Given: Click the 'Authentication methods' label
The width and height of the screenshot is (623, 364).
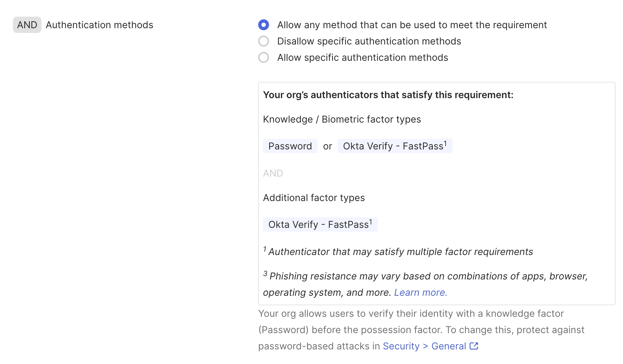Looking at the screenshot, I should (x=100, y=25).
